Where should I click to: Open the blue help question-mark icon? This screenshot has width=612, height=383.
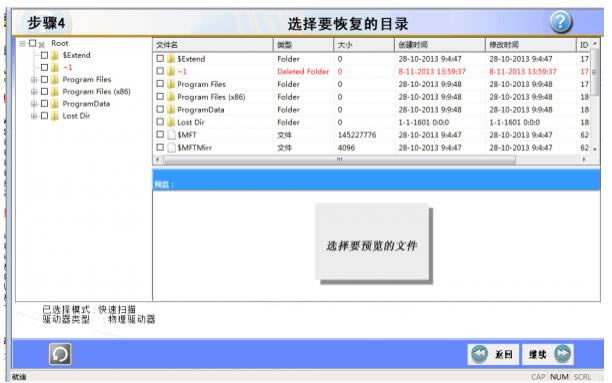(561, 21)
